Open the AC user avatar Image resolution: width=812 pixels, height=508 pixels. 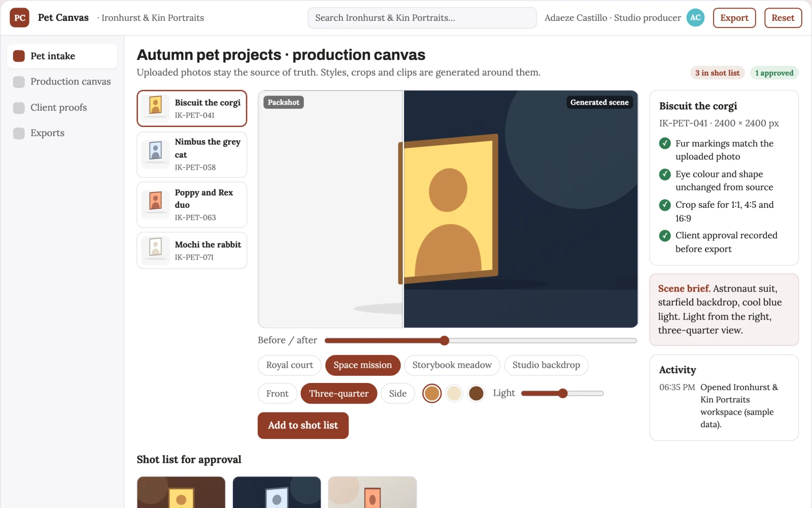(x=695, y=18)
